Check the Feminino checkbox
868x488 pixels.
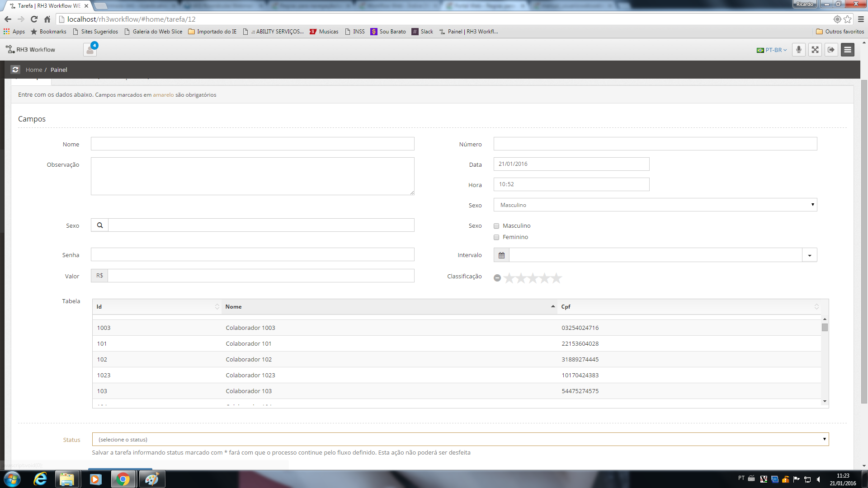496,237
